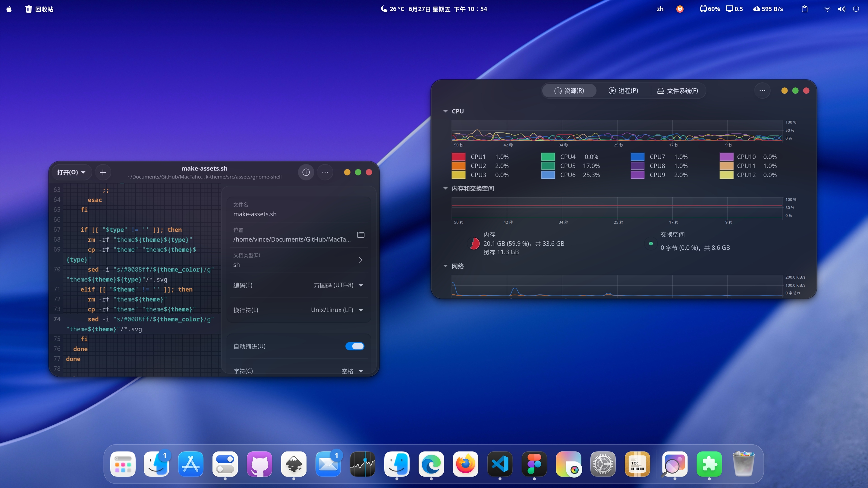Open Firefox from the dock
This screenshot has width=868, height=488.
[465, 464]
